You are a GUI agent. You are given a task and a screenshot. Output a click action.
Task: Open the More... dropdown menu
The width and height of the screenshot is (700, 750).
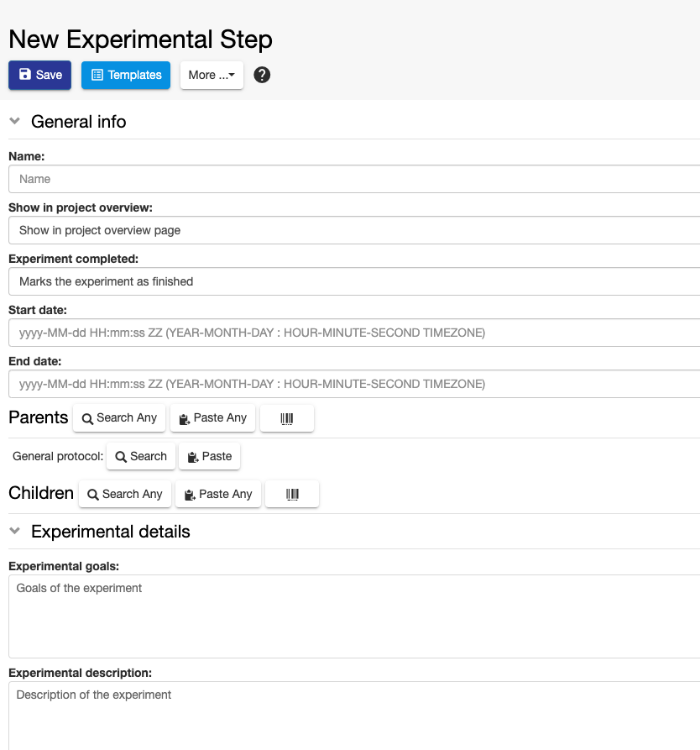tap(212, 75)
